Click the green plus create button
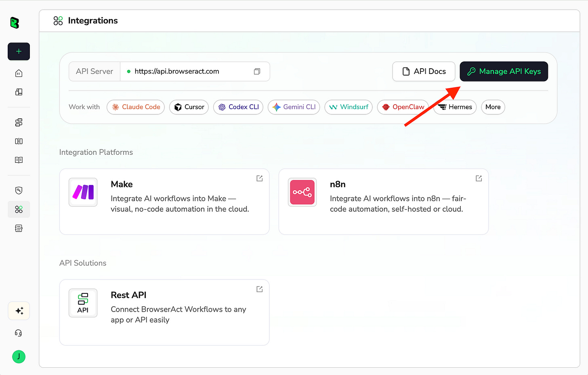This screenshot has height=375, width=588. pyautogui.click(x=19, y=51)
